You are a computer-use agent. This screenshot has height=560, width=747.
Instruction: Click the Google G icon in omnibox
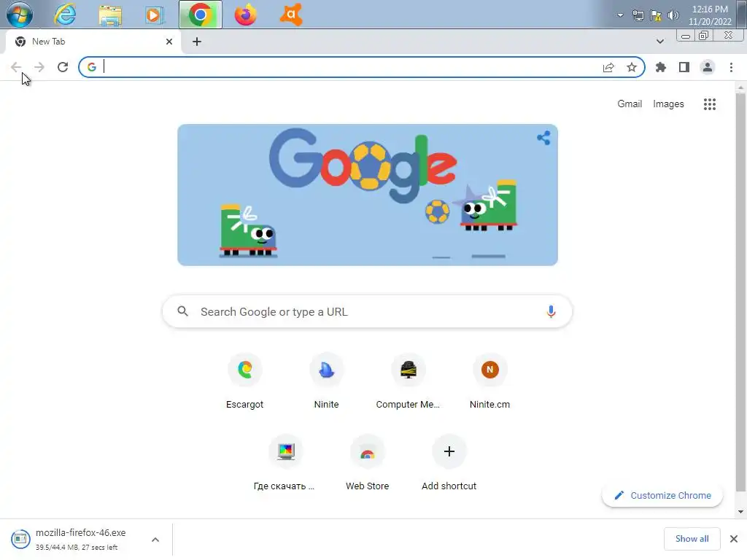[91, 67]
